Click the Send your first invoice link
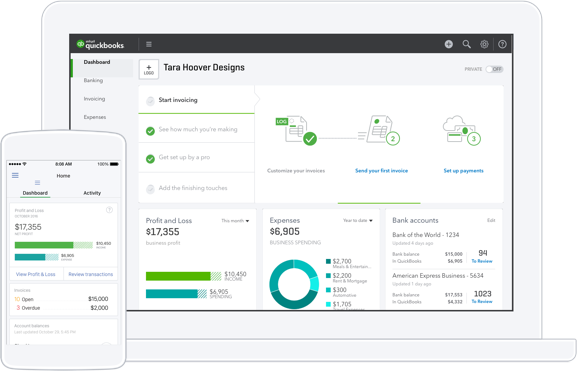This screenshot has width=577, height=372. 381,171
